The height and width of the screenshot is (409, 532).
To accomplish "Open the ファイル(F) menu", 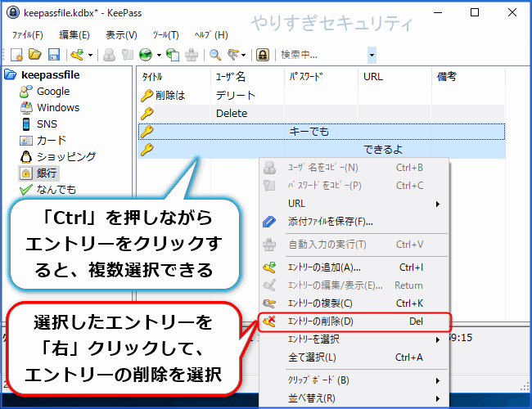I will pyautogui.click(x=28, y=35).
